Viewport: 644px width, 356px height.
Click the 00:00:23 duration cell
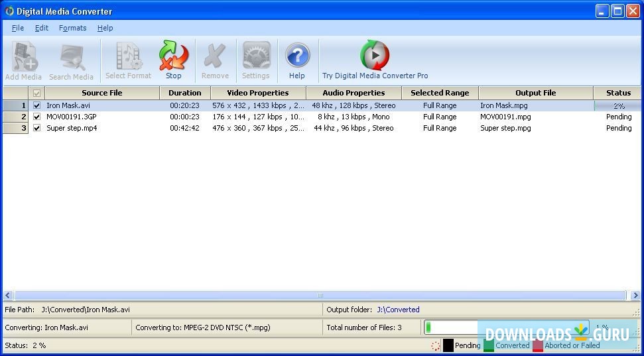click(x=185, y=117)
